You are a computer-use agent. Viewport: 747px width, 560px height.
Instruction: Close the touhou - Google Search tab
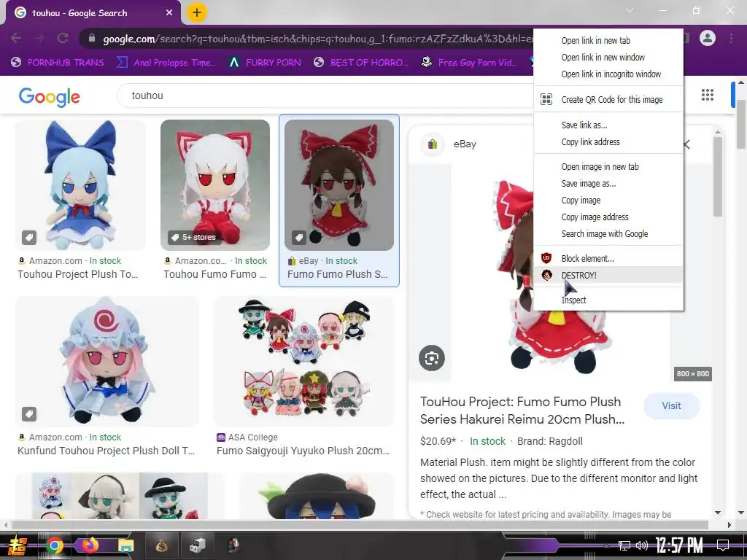point(169,13)
